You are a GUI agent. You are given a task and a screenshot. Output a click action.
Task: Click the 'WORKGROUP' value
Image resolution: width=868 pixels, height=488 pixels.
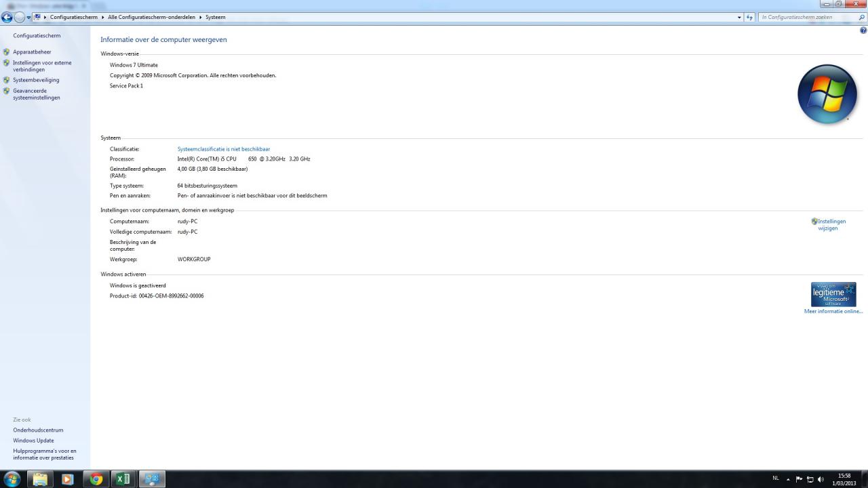tap(194, 260)
